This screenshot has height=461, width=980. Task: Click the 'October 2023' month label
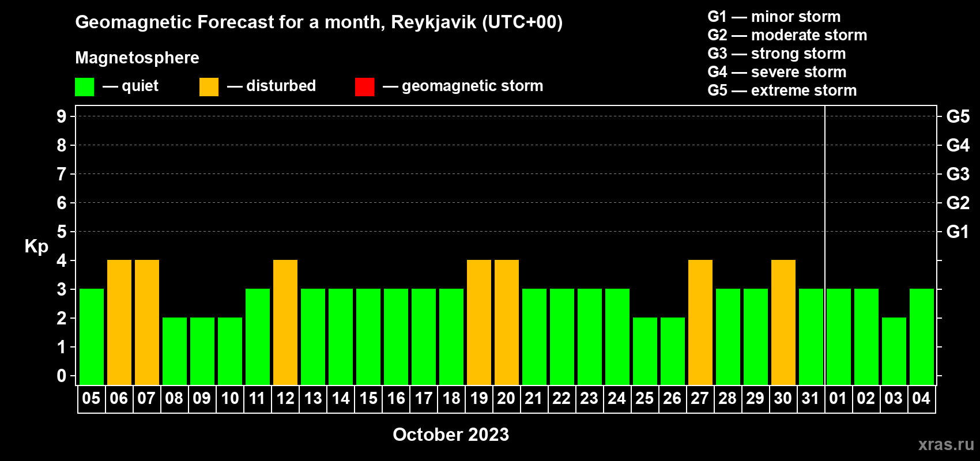451,434
